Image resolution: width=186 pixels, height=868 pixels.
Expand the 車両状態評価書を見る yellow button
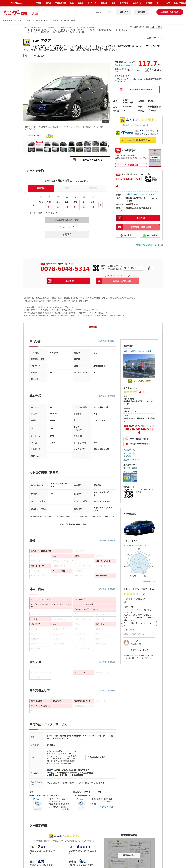[x=138, y=140]
